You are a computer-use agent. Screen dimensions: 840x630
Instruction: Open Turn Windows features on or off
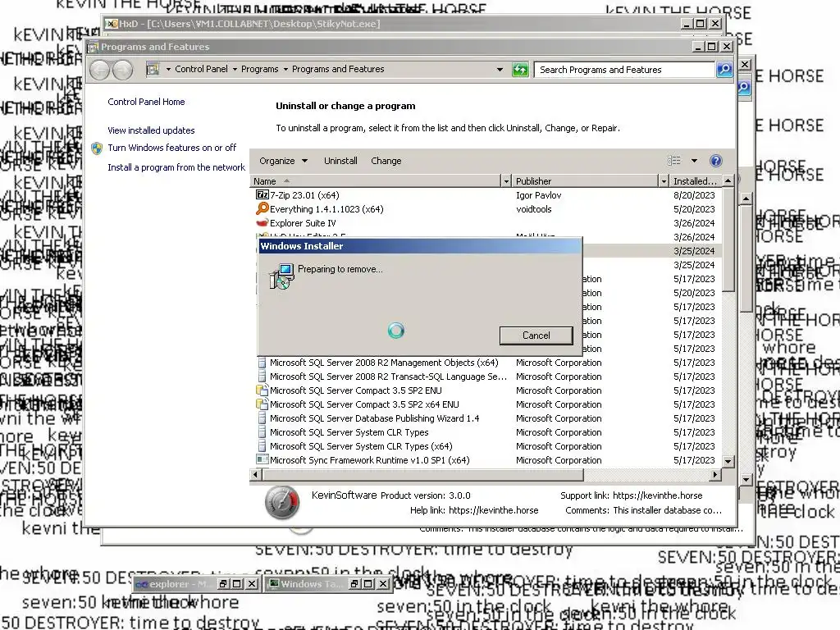172,148
